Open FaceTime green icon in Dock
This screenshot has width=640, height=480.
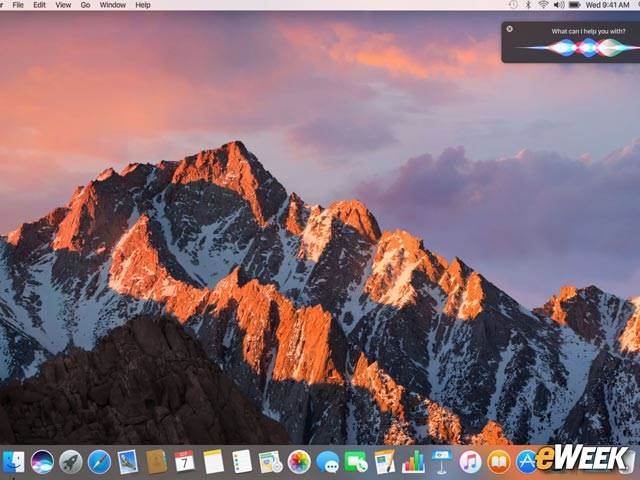click(x=356, y=462)
